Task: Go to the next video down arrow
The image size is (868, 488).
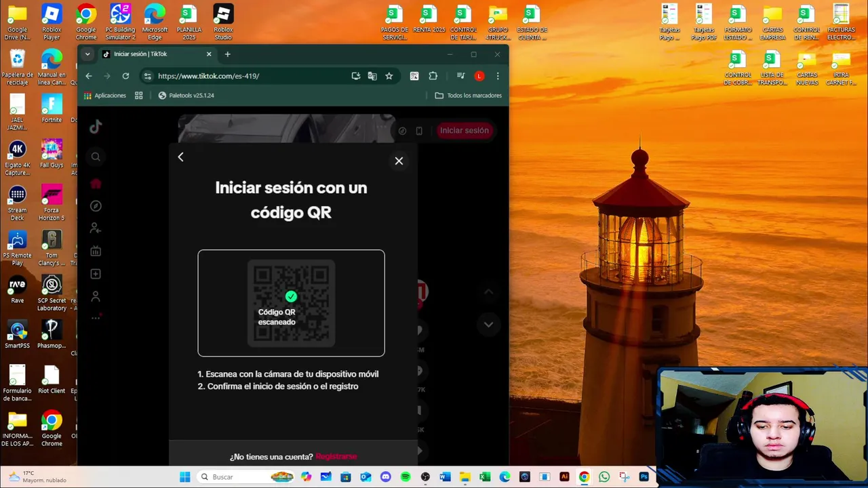Action: click(488, 325)
